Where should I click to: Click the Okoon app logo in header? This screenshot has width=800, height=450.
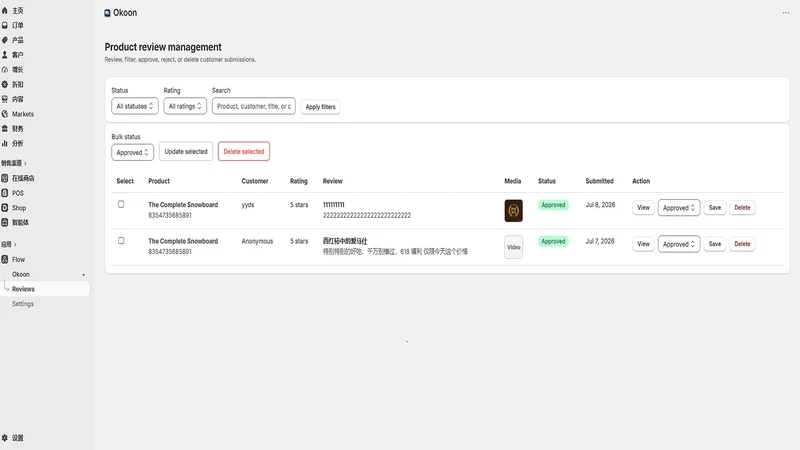pos(107,13)
